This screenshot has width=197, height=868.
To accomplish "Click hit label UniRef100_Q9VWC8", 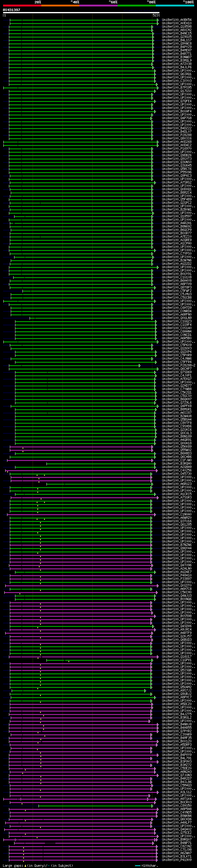I will [x=176, y=43].
